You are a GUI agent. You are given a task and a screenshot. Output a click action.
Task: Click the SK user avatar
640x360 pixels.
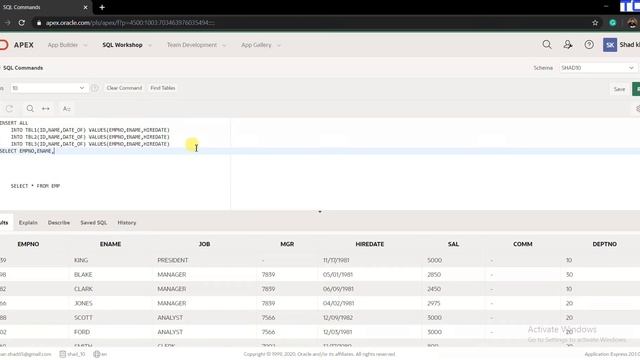(x=610, y=45)
